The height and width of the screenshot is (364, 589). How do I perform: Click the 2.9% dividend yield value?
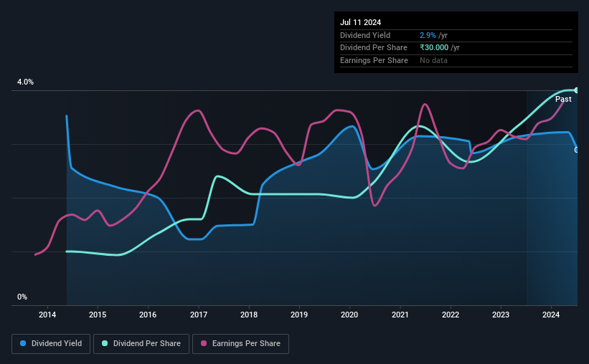[428, 35]
